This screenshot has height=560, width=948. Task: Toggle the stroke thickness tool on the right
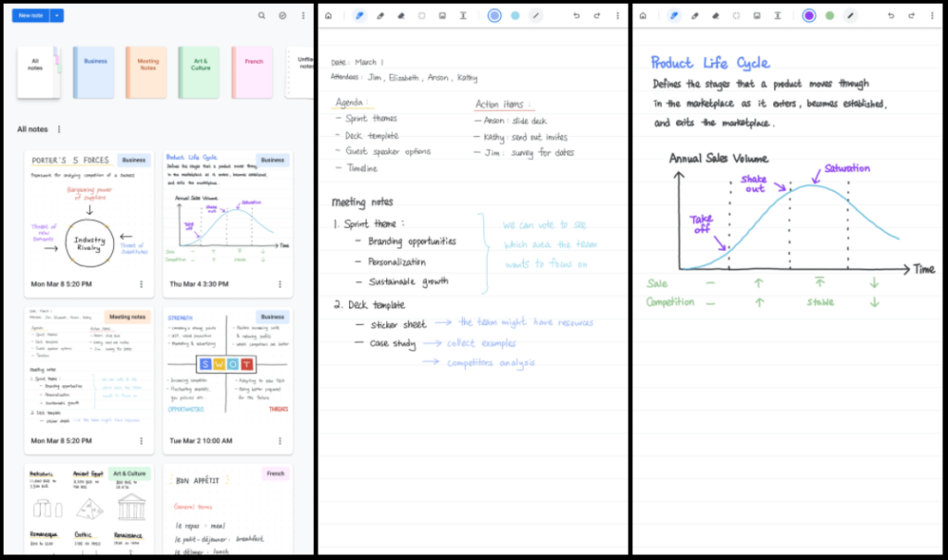852,15
